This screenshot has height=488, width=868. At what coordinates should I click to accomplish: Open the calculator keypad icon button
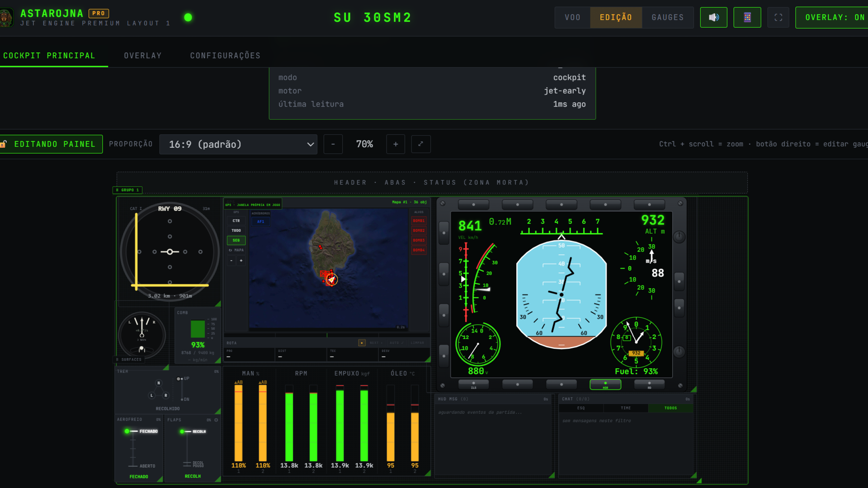point(747,18)
